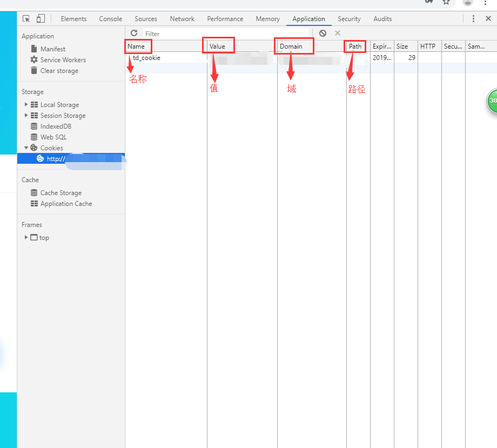Viewport: 497px width, 448px height.
Task: Close the DevTools panel
Action: [x=488, y=18]
